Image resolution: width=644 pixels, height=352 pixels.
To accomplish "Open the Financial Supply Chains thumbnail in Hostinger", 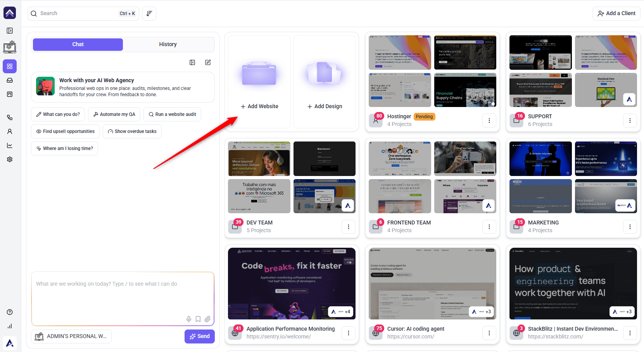I will click(465, 90).
